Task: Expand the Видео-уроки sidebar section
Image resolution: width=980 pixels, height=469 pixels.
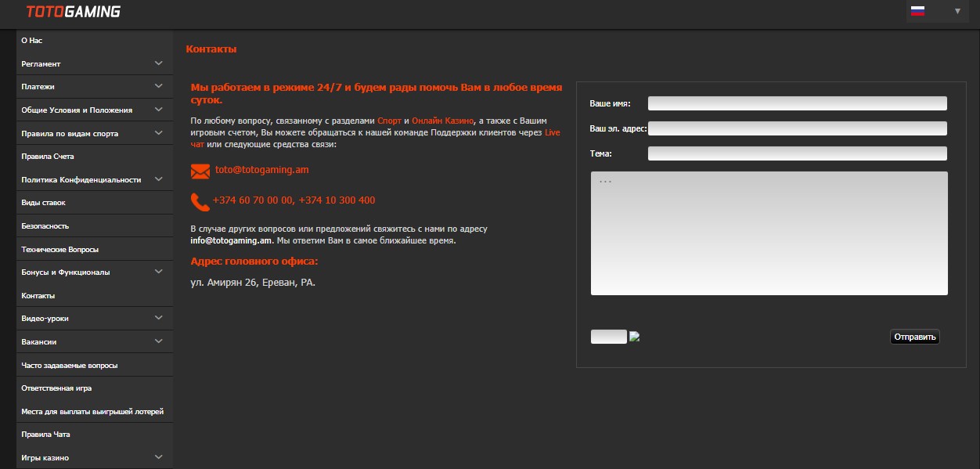Action: pyautogui.click(x=95, y=318)
